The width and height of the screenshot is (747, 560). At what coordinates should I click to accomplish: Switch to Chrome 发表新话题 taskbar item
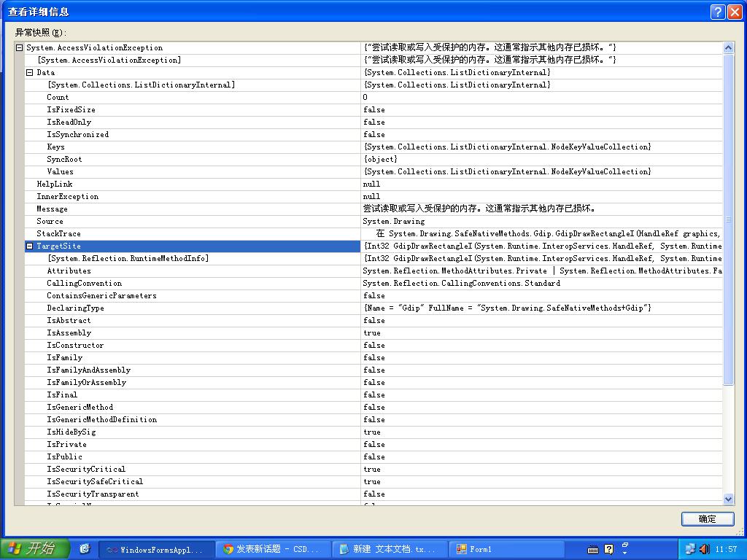click(x=273, y=550)
